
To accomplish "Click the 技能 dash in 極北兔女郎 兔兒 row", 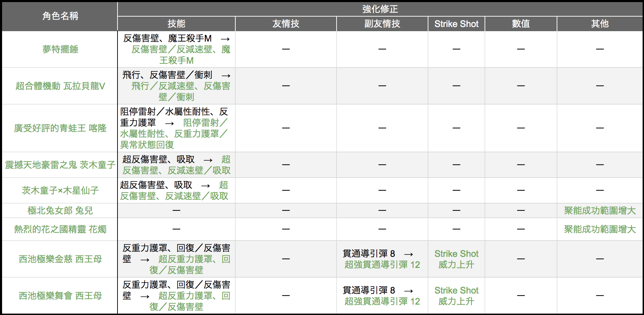I will [x=176, y=210].
